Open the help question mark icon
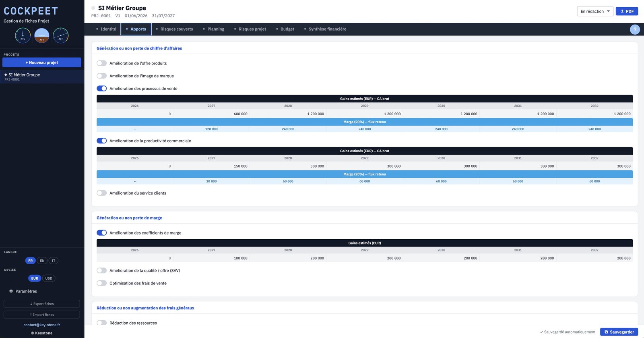 pos(635,29)
